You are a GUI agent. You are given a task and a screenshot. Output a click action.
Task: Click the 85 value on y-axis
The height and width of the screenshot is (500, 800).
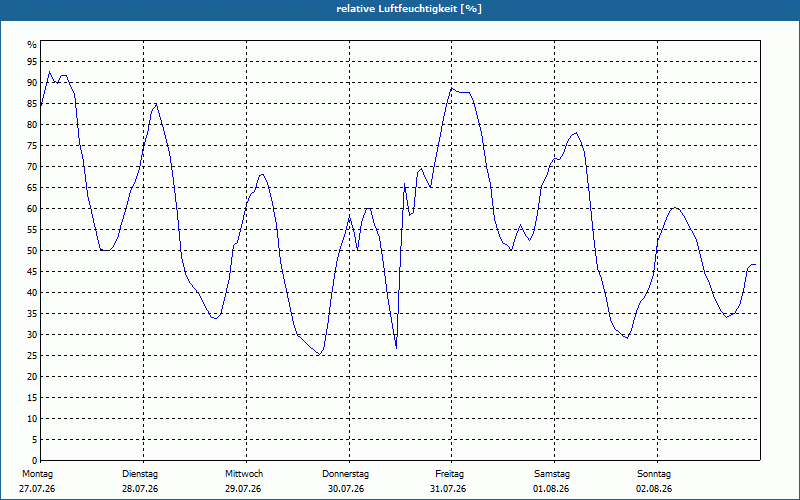click(x=32, y=104)
